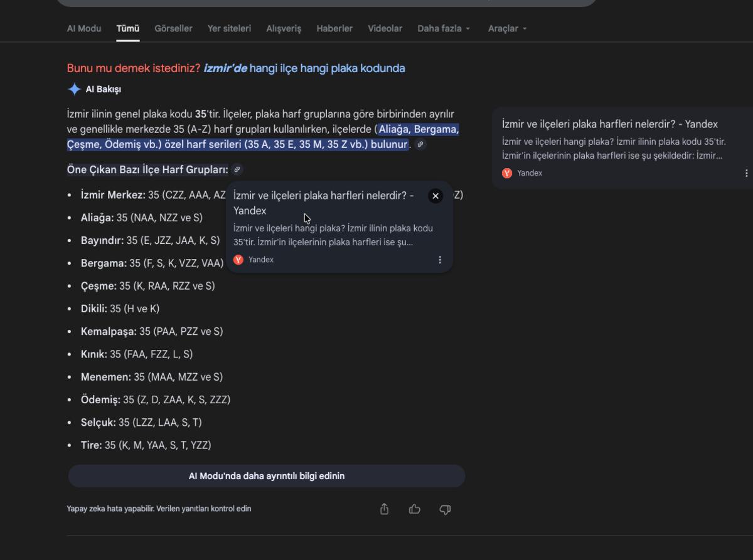753x560 pixels.
Task: Switch to the Haberler tab
Action: click(x=334, y=29)
